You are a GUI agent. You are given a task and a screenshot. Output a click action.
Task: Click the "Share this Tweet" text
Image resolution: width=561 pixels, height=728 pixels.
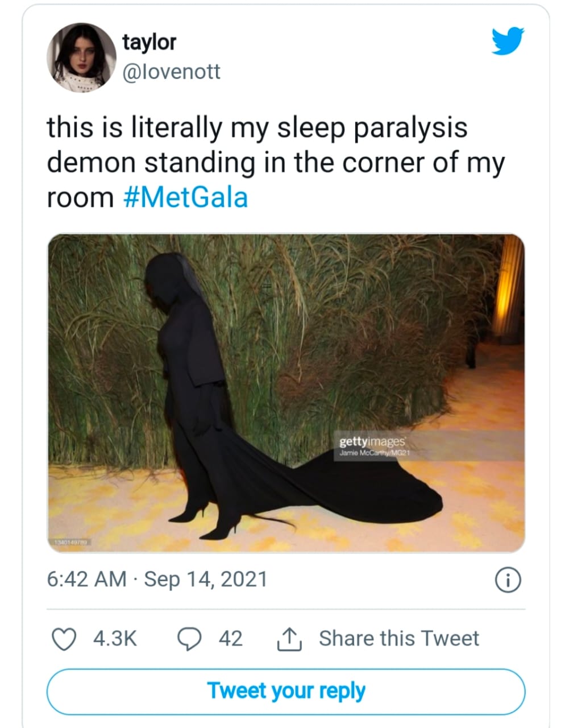click(x=398, y=638)
